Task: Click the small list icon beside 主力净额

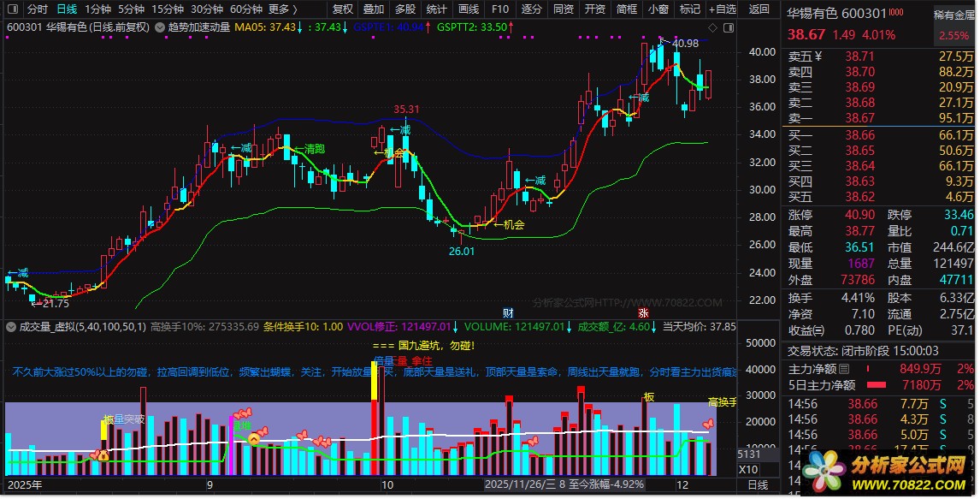Action: [844, 369]
